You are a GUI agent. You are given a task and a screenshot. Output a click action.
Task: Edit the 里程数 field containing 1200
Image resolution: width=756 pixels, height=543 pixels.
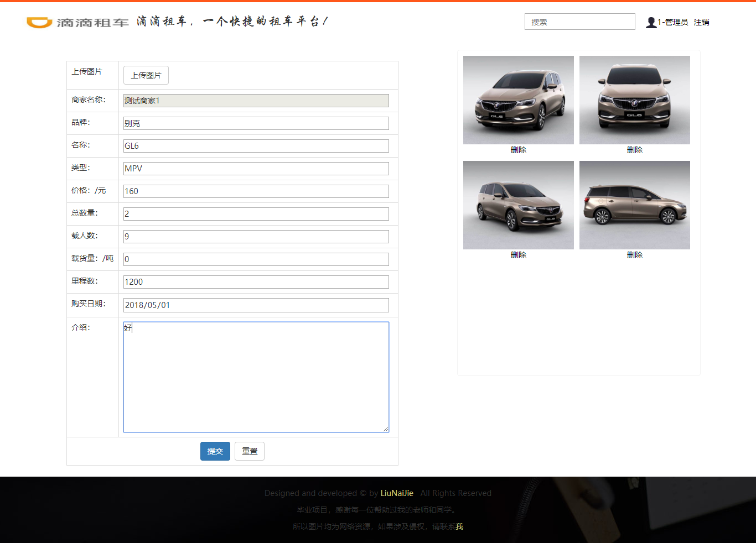click(x=256, y=282)
